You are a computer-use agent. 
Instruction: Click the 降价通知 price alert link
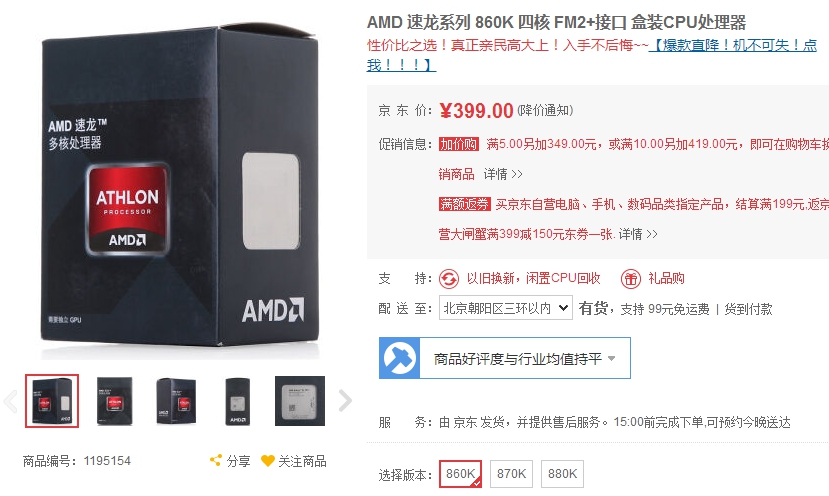(x=545, y=111)
